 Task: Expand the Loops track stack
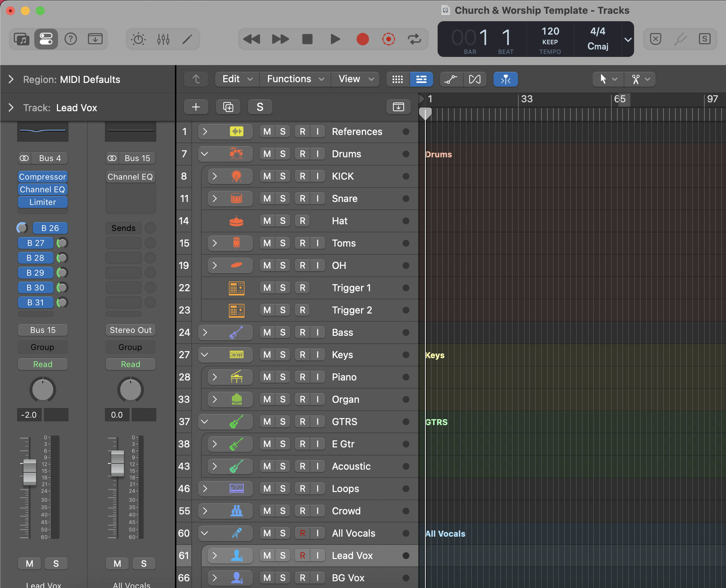[x=205, y=489]
